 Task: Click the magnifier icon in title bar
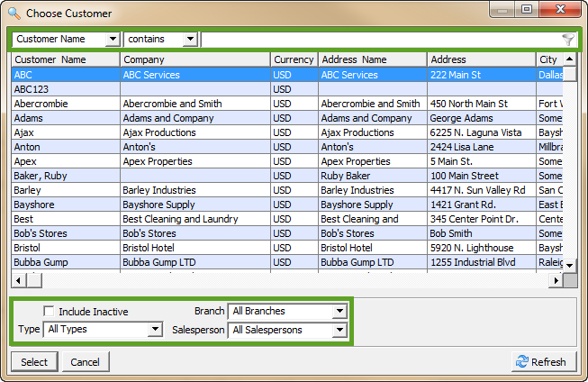tap(13, 14)
